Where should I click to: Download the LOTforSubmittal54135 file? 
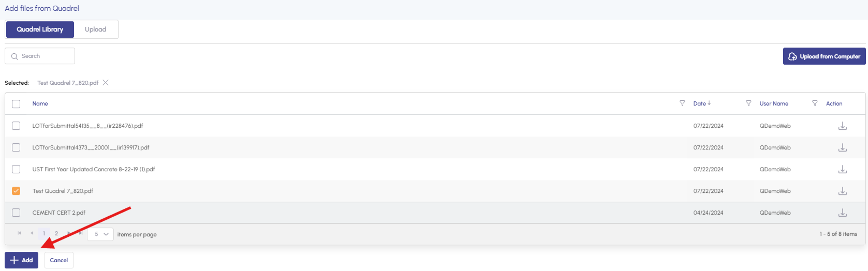pos(842,126)
